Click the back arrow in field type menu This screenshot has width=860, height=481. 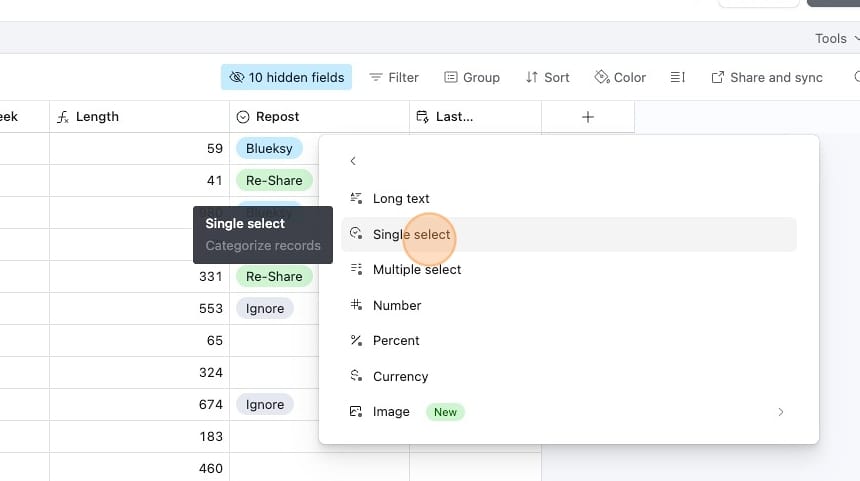pyautogui.click(x=353, y=162)
